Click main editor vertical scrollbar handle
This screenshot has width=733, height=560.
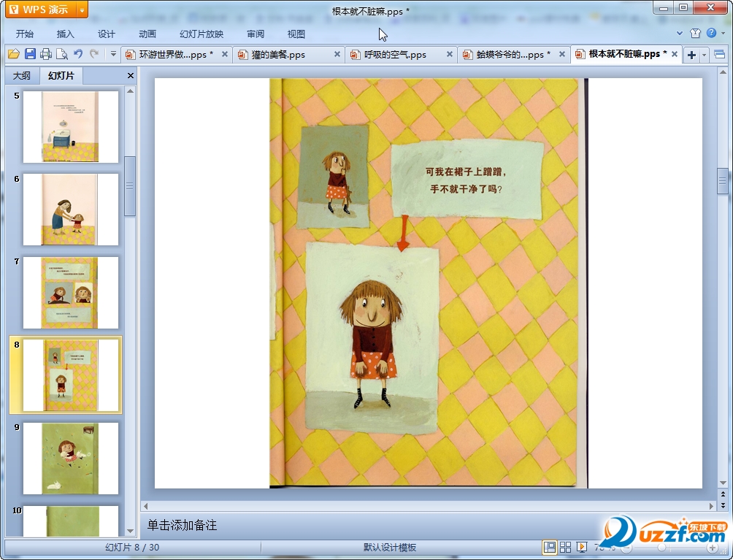tap(723, 180)
